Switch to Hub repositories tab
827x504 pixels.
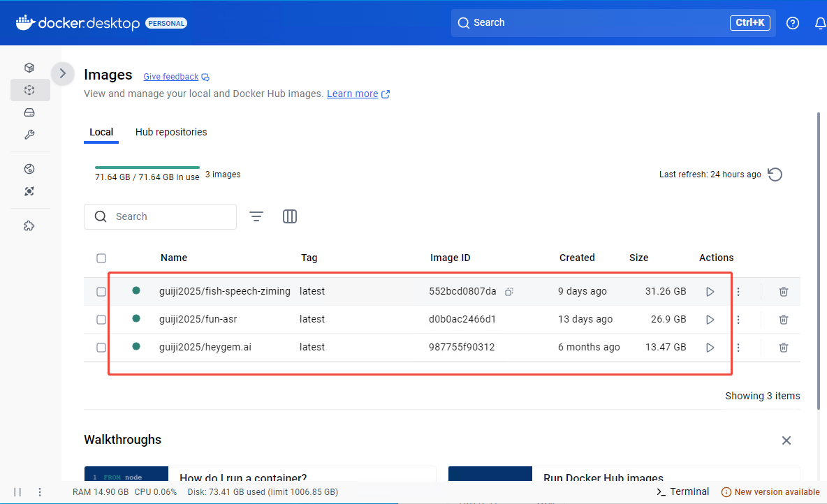click(171, 132)
